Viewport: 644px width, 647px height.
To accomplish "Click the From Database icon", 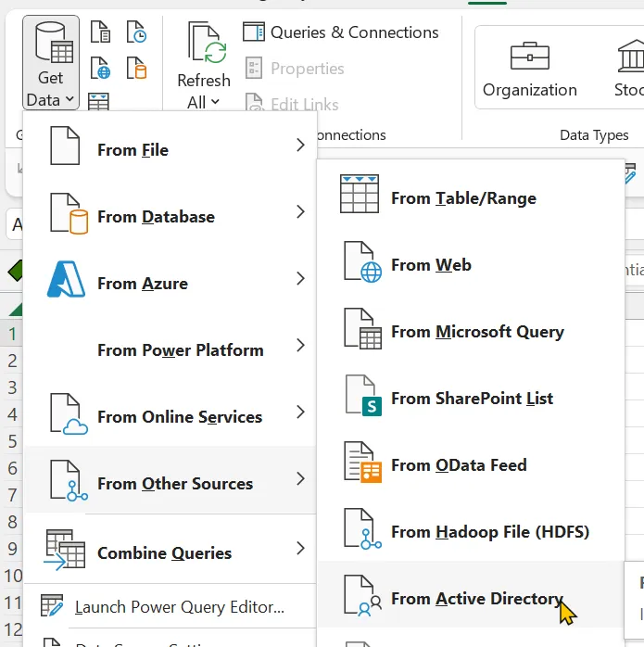I will click(x=69, y=213).
